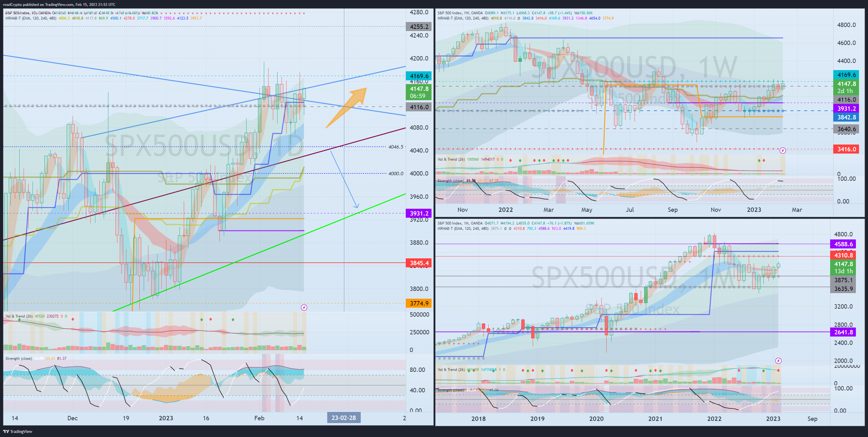Click the orange 3774.9 price label
This screenshot has width=868, height=437.
[419, 303]
